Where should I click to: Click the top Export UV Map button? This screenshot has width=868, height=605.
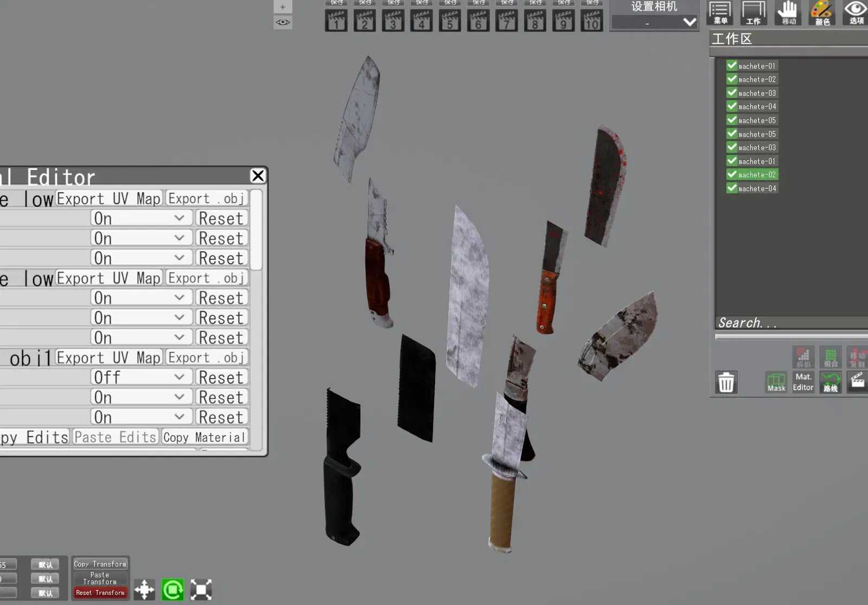click(x=109, y=199)
